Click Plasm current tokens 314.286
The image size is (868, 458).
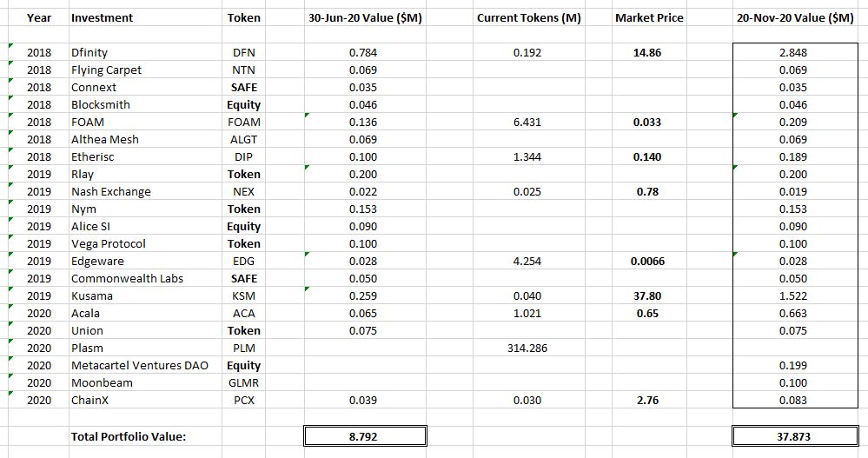tap(528, 348)
